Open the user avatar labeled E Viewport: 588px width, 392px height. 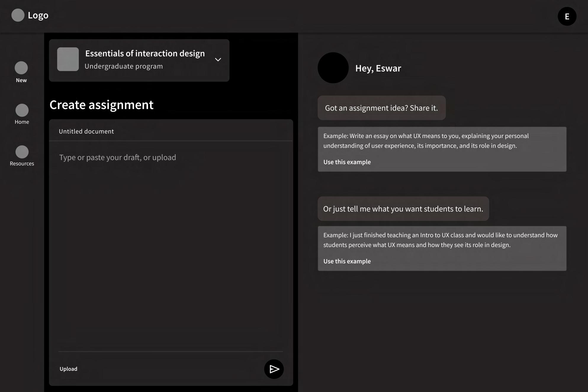(567, 16)
